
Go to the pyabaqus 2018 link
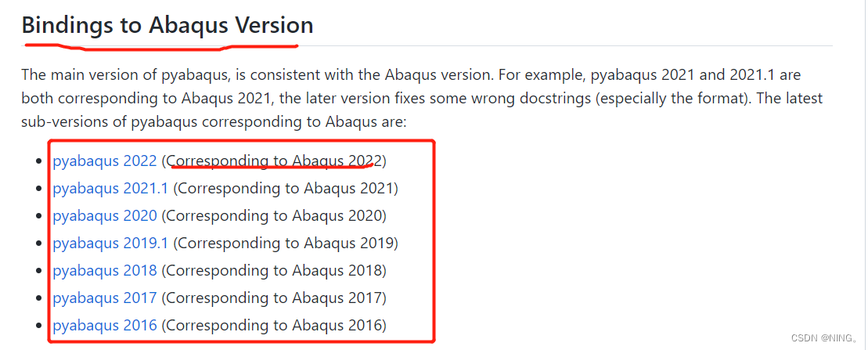coord(105,271)
